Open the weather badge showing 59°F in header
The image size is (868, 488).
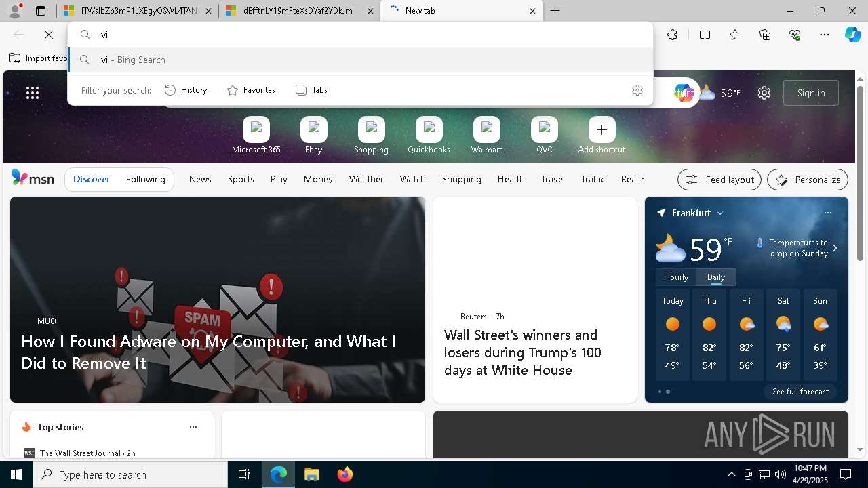720,93
